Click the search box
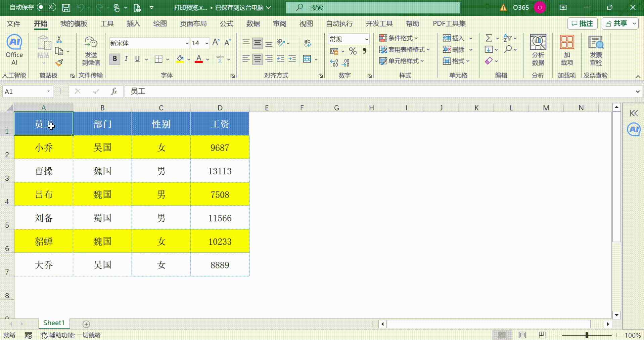 tap(373, 7)
